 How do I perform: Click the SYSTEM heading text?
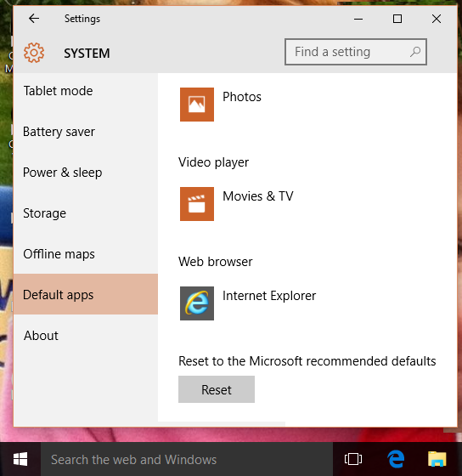(x=87, y=54)
